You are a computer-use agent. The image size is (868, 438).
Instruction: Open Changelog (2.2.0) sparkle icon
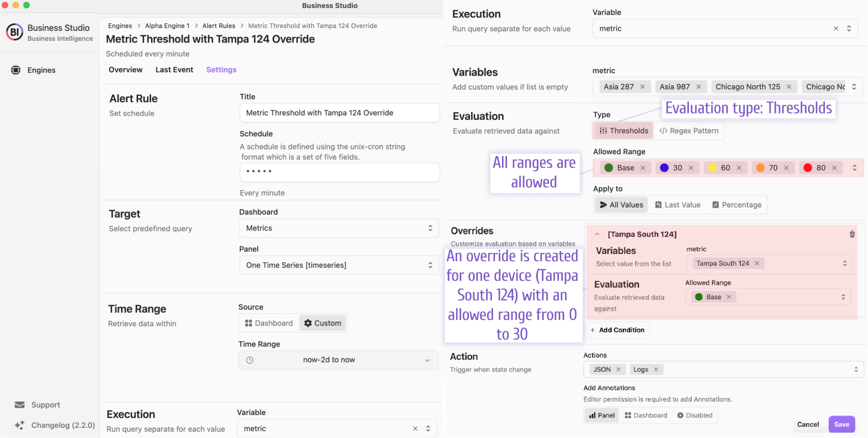[20, 425]
